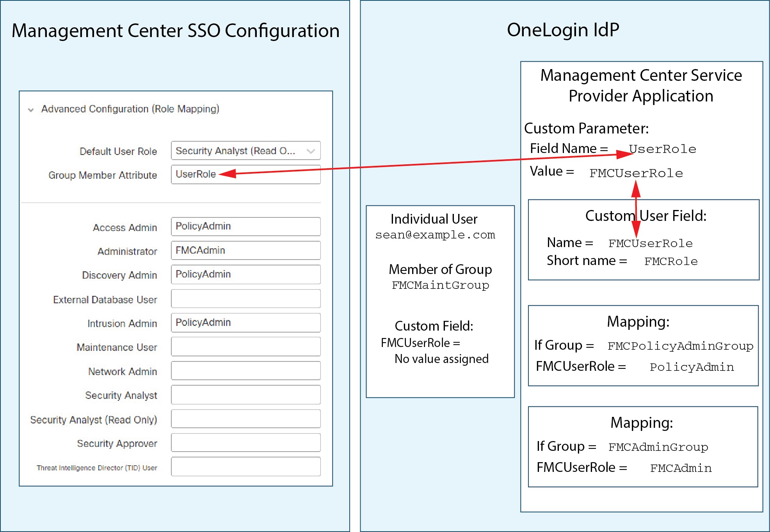The height and width of the screenshot is (532, 770).
Task: Click the Security Analyst empty field
Action: tap(246, 395)
